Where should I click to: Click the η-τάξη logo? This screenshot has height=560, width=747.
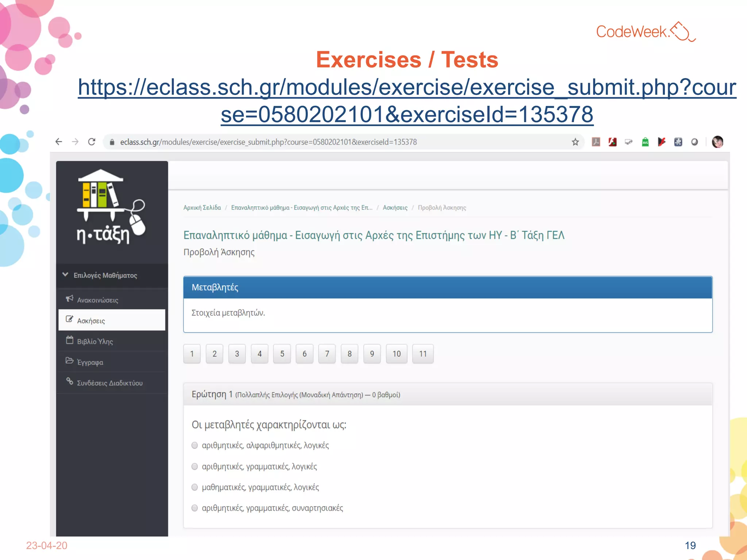click(111, 207)
